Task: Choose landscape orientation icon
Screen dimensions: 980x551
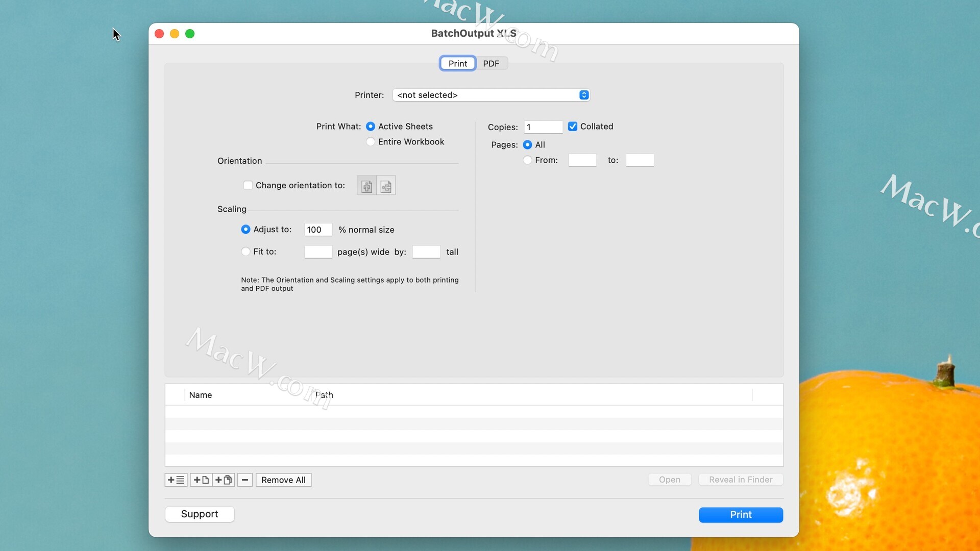Action: [386, 186]
